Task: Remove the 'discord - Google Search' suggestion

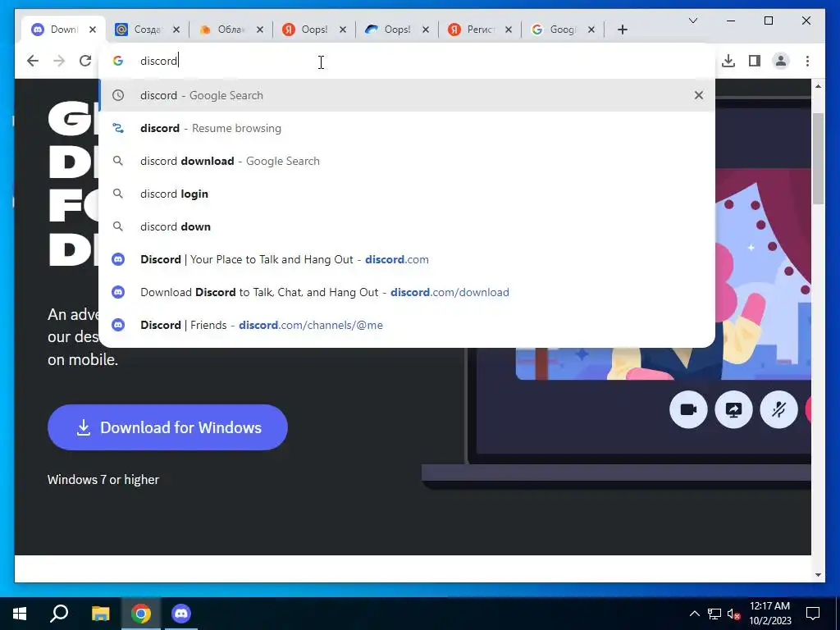Action: (x=699, y=95)
